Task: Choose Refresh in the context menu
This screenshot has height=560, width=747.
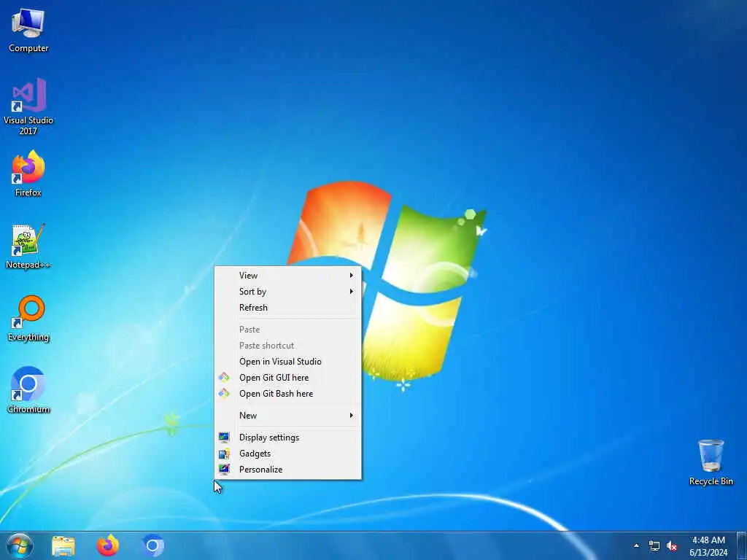Action: pos(287,308)
